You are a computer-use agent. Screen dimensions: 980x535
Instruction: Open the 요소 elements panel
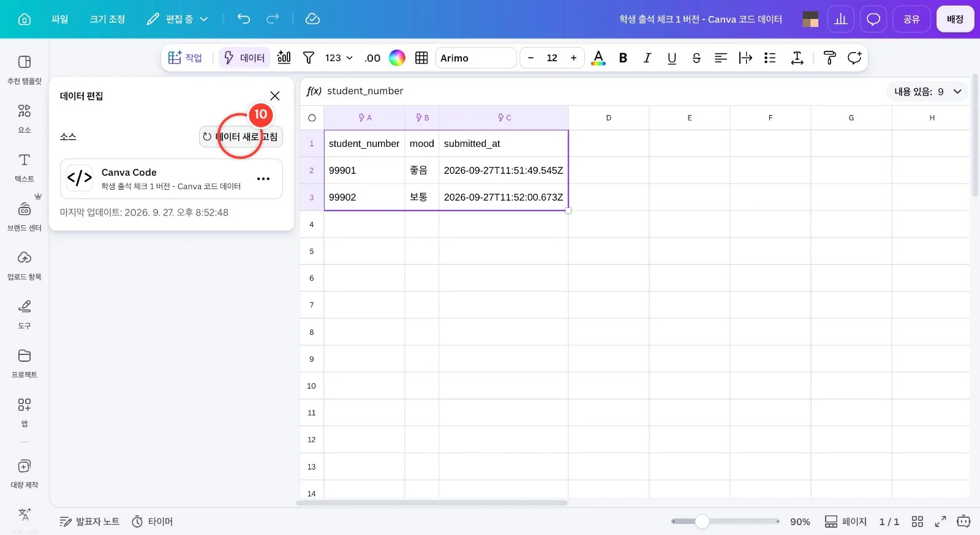pyautogui.click(x=24, y=118)
